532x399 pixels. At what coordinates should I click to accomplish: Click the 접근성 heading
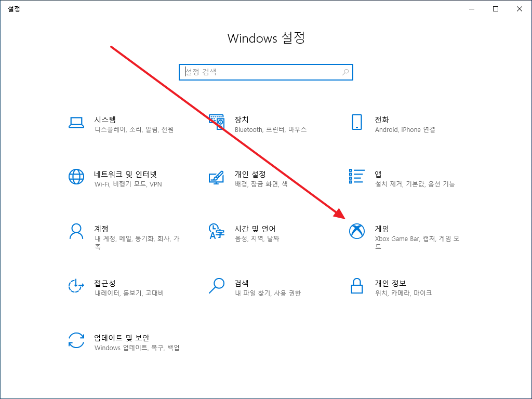pyautogui.click(x=105, y=283)
